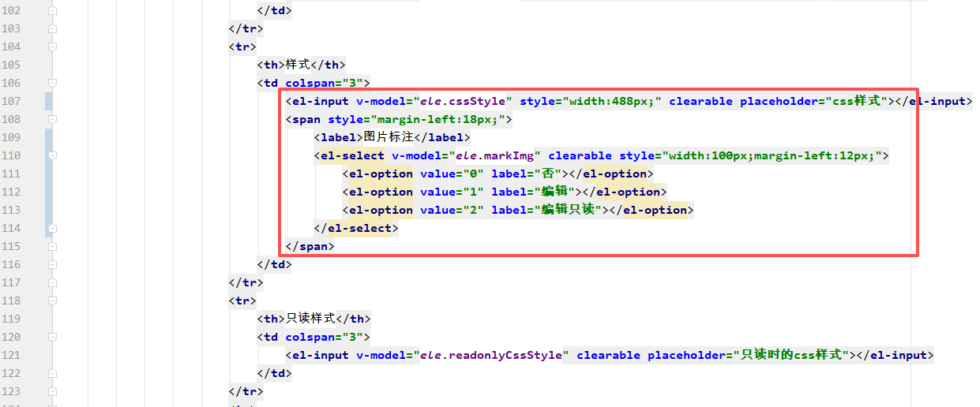Viewport: 980px width, 407px height.
Task: Fold the span block at line 108
Action: [x=53, y=119]
